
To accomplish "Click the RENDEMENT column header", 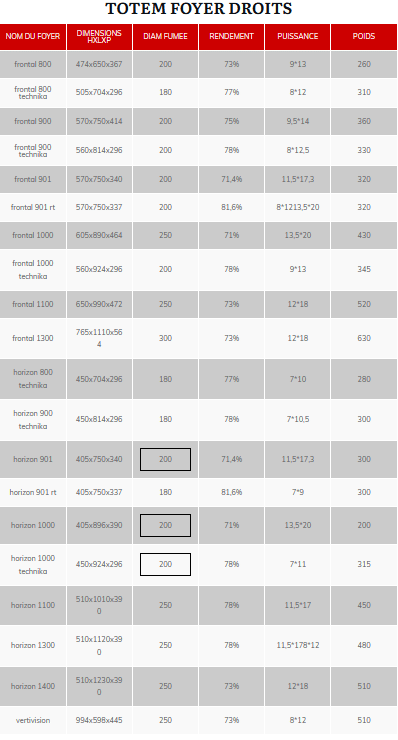I will coord(231,36).
